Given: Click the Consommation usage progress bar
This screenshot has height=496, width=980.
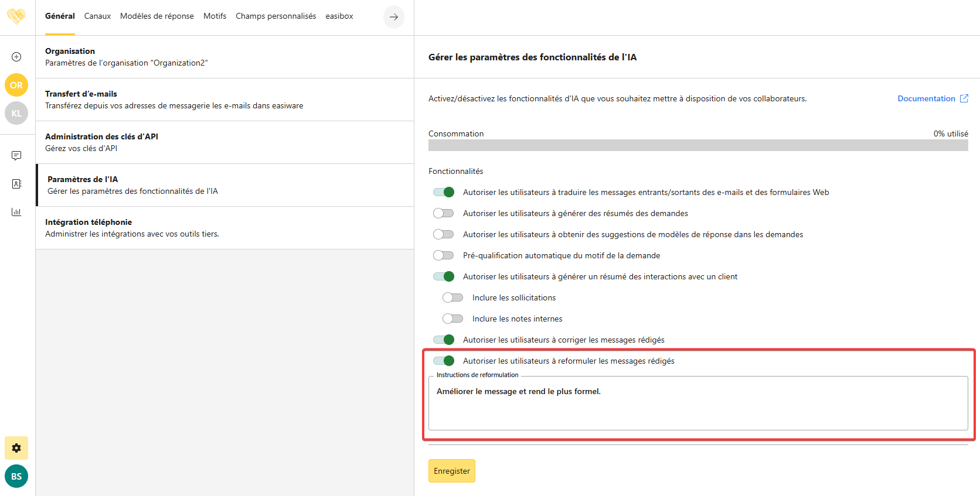Looking at the screenshot, I should click(698, 145).
